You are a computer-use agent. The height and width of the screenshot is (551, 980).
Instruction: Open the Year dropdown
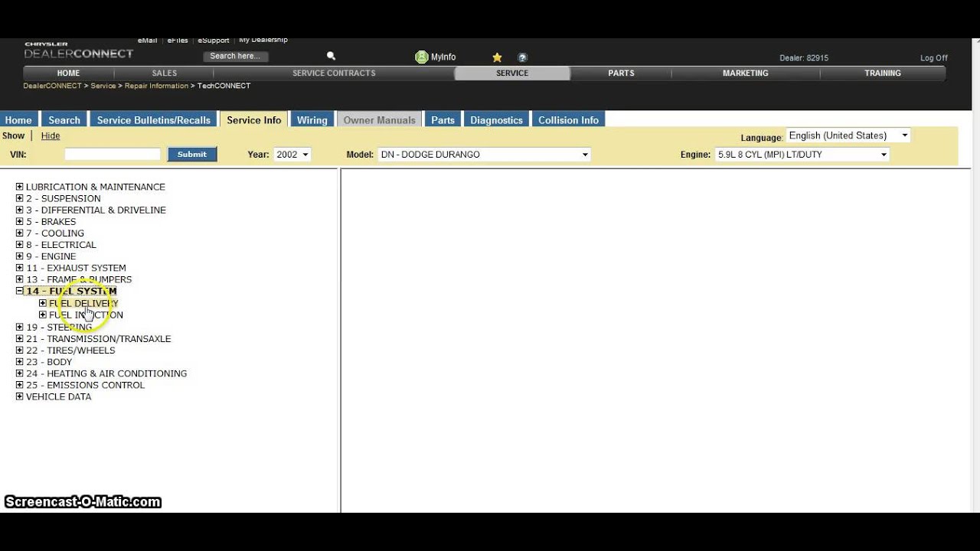point(292,155)
